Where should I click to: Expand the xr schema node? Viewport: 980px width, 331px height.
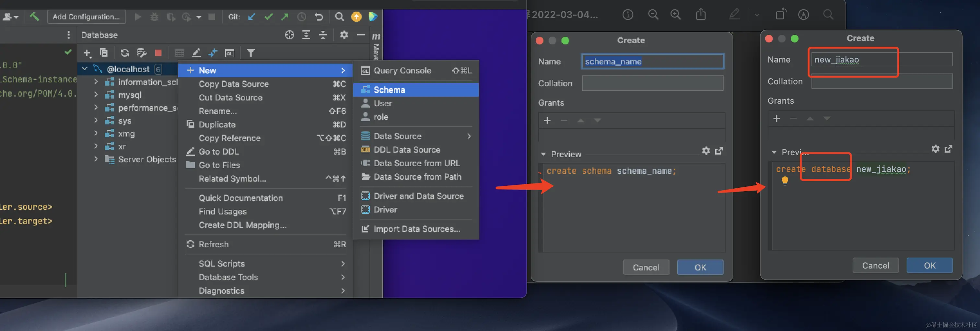pos(96,146)
